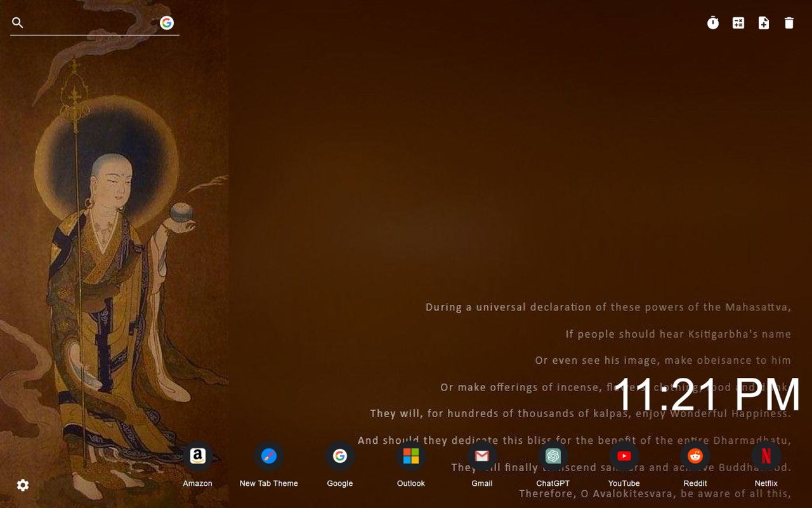This screenshot has height=508, width=812.
Task: Focus the search text field
Action: (91, 23)
